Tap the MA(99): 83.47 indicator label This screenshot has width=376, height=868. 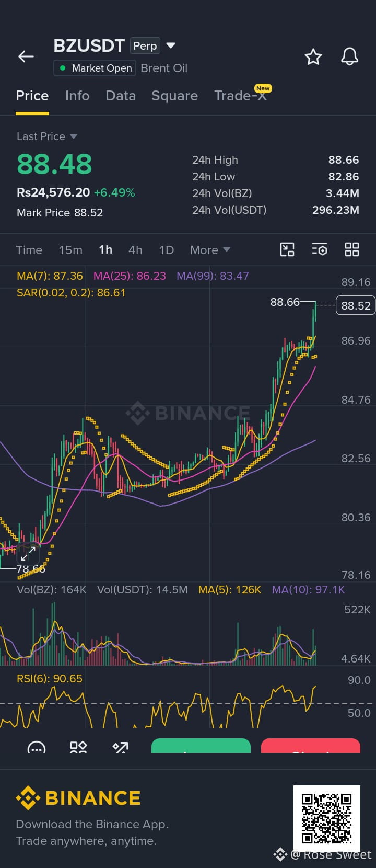[213, 276]
